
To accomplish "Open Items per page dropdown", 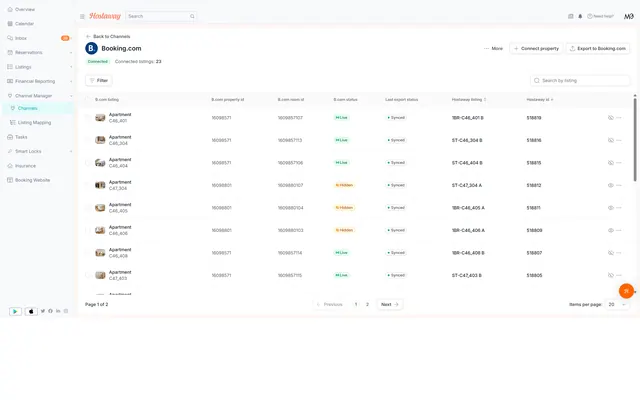I will [617, 304].
